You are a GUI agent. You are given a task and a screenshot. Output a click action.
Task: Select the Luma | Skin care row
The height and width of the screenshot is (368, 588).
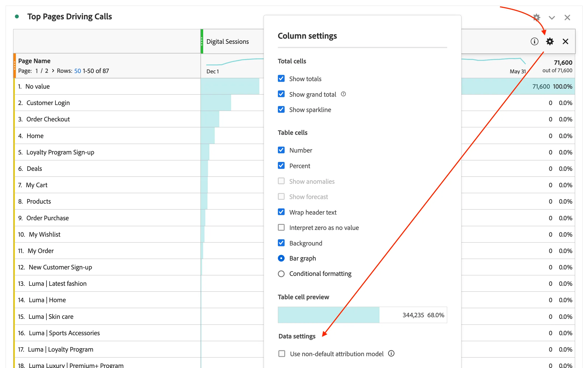pos(107,317)
